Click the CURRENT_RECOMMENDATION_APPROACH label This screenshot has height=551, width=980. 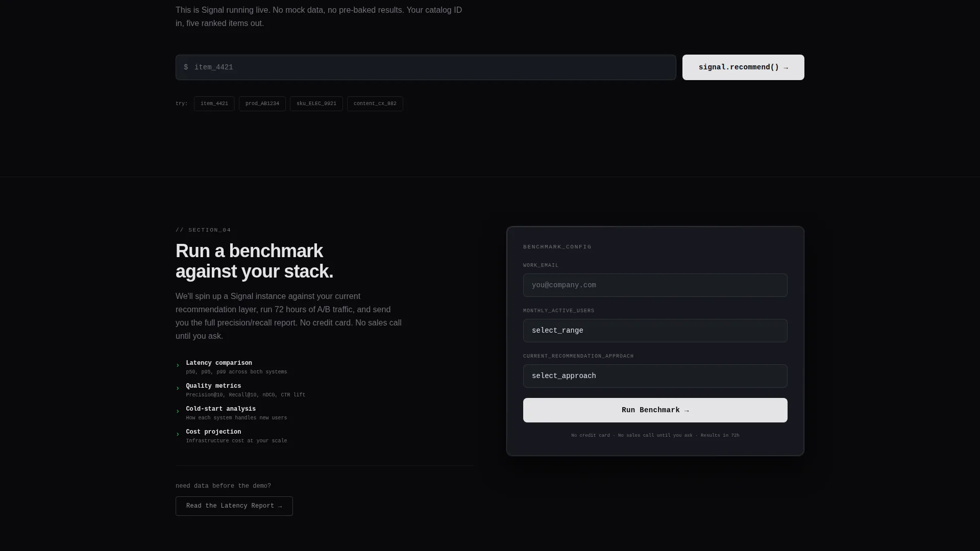point(578,356)
